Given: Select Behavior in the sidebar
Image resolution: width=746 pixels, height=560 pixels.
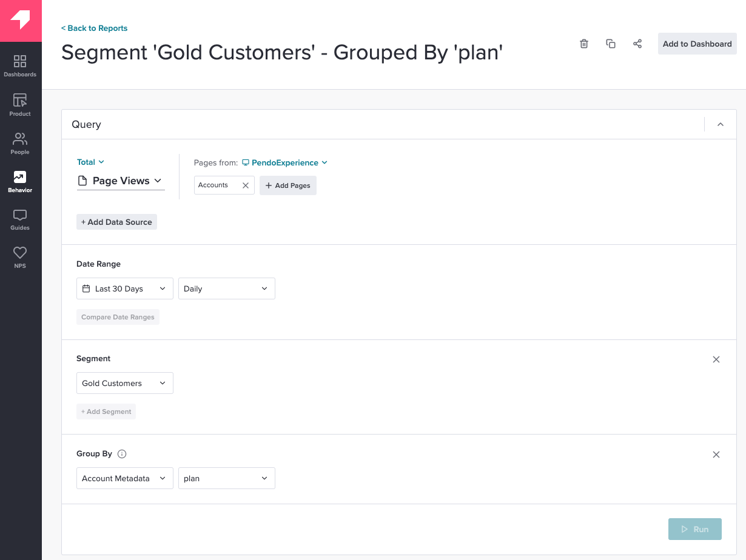Looking at the screenshot, I should tap(20, 181).
